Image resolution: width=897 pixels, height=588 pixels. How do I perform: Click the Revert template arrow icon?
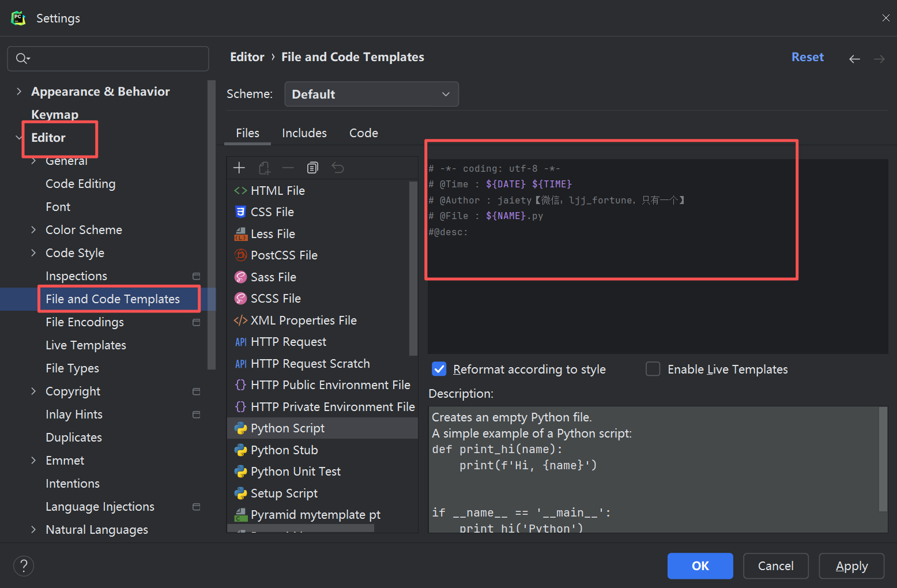tap(338, 168)
